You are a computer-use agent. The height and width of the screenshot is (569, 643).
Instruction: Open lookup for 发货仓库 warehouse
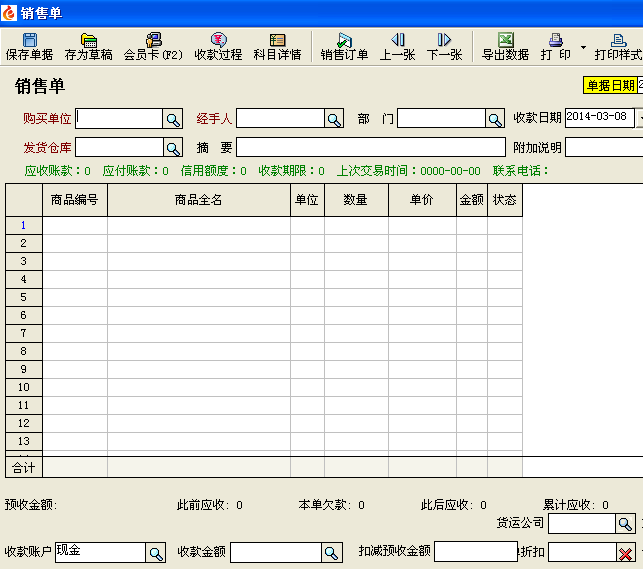(173, 148)
